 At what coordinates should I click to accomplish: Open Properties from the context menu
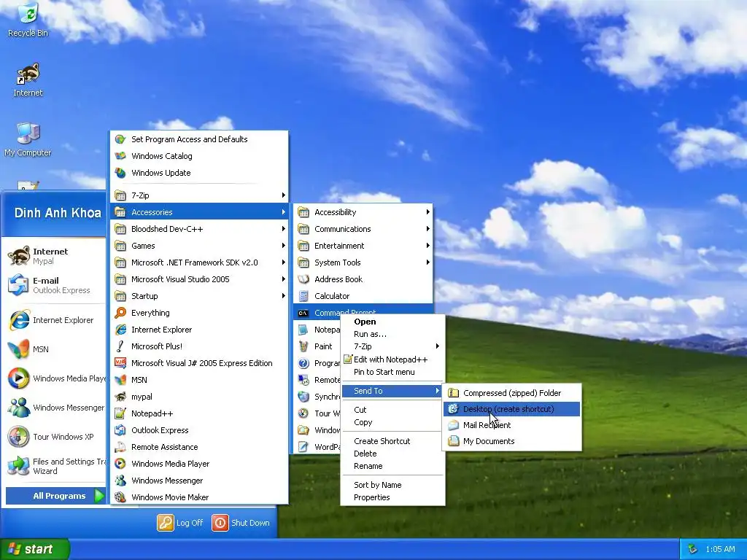point(392,497)
